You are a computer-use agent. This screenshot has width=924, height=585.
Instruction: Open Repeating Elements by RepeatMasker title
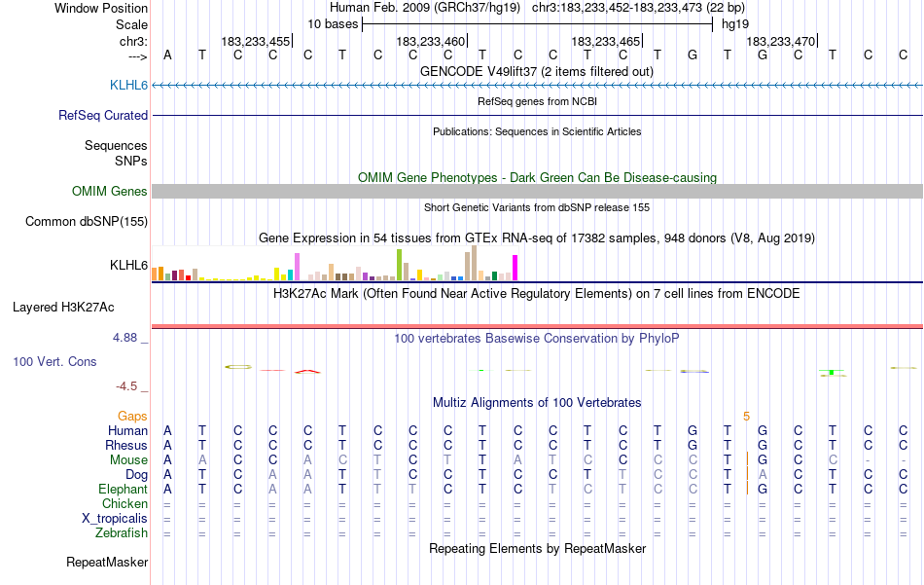pyautogui.click(x=537, y=548)
